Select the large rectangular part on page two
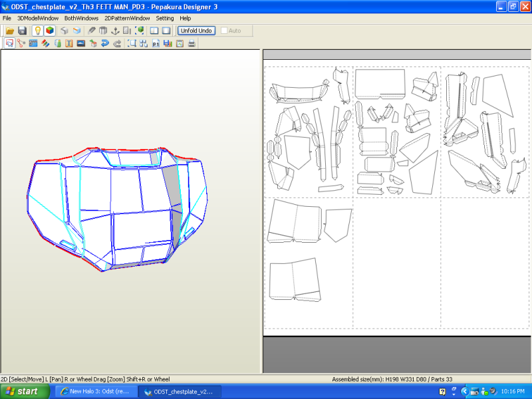This screenshot has width=532, height=399. point(380,84)
